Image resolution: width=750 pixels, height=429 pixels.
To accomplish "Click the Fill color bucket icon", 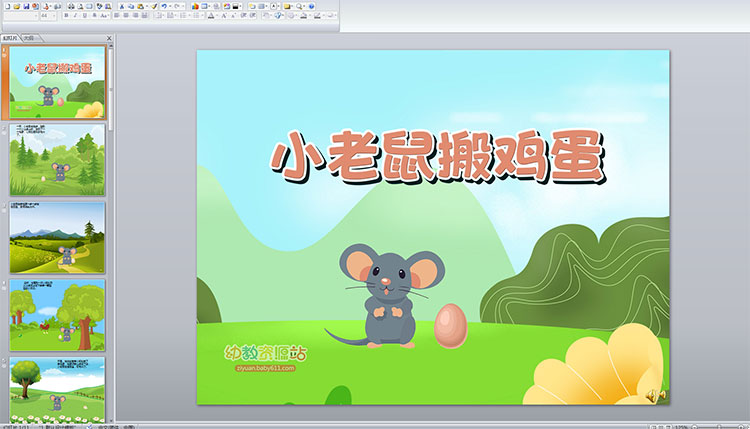I will pos(304,16).
